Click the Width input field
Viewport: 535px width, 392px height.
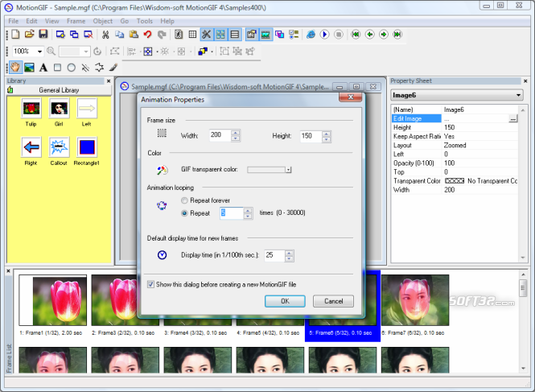[220, 135]
